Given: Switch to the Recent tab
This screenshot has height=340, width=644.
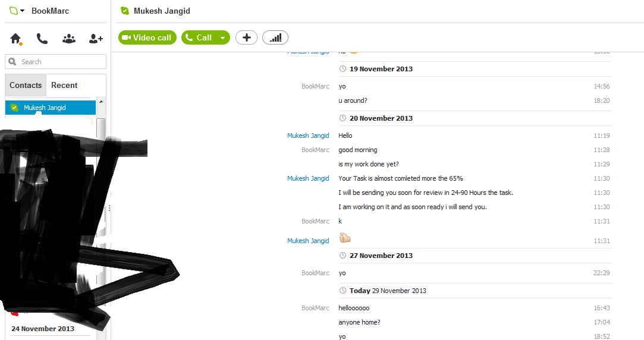Looking at the screenshot, I should 64,85.
